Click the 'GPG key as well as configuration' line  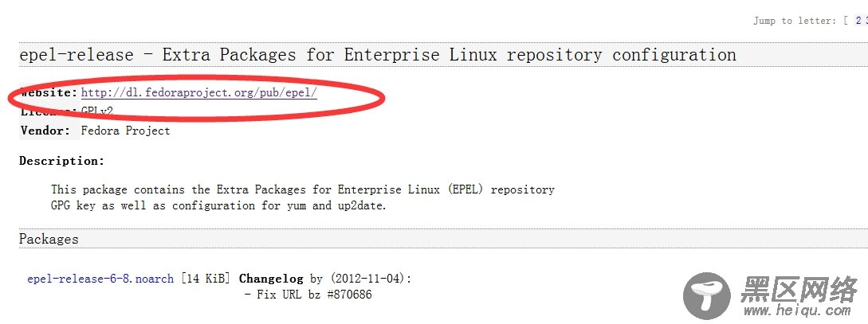click(218, 205)
